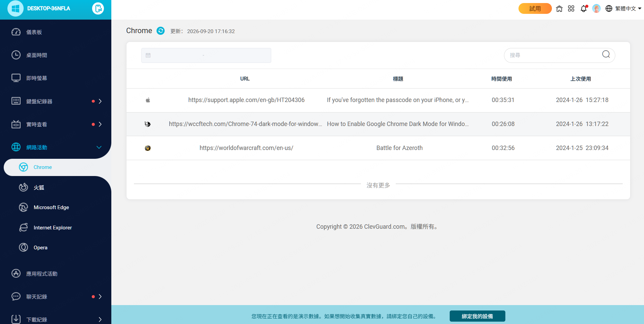Click the 綁定我的設備 button
644x324 pixels.
pyautogui.click(x=477, y=316)
